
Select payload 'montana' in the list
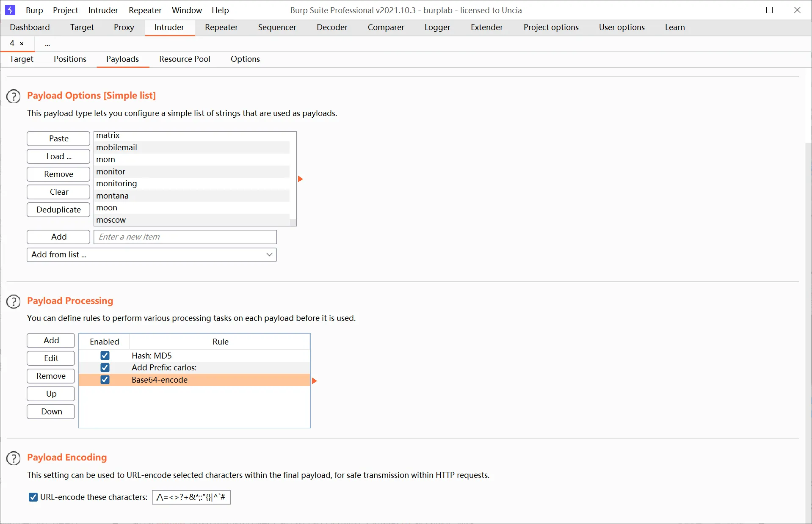coord(192,196)
